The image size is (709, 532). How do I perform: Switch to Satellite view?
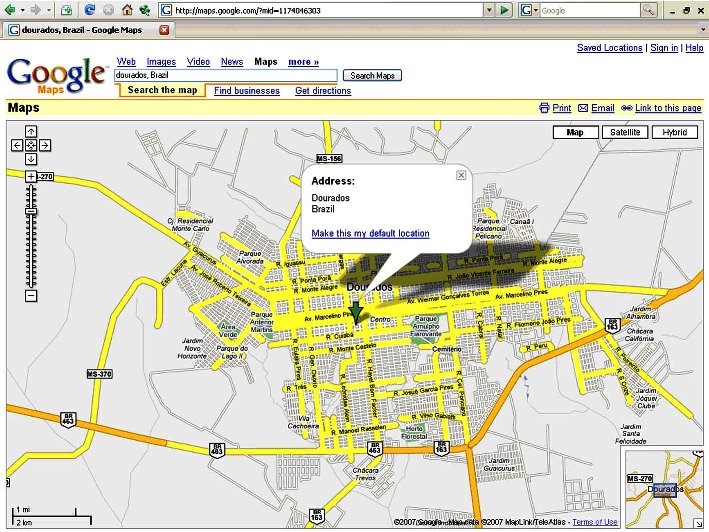coord(625,132)
